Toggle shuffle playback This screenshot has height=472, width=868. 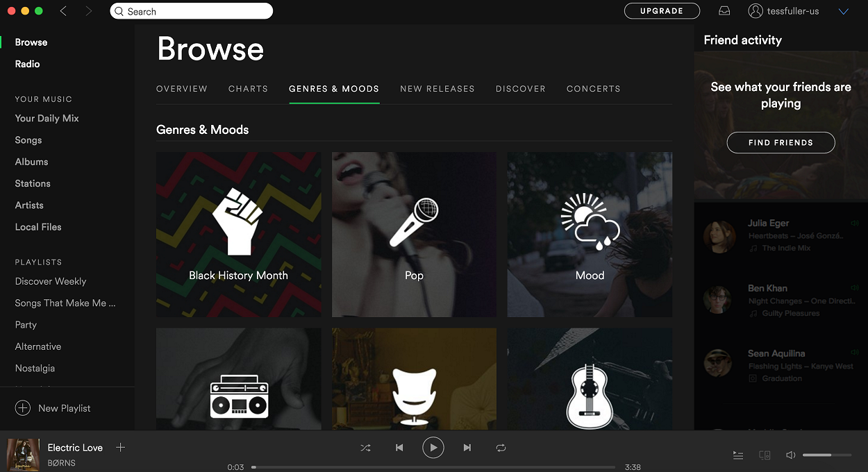point(365,448)
